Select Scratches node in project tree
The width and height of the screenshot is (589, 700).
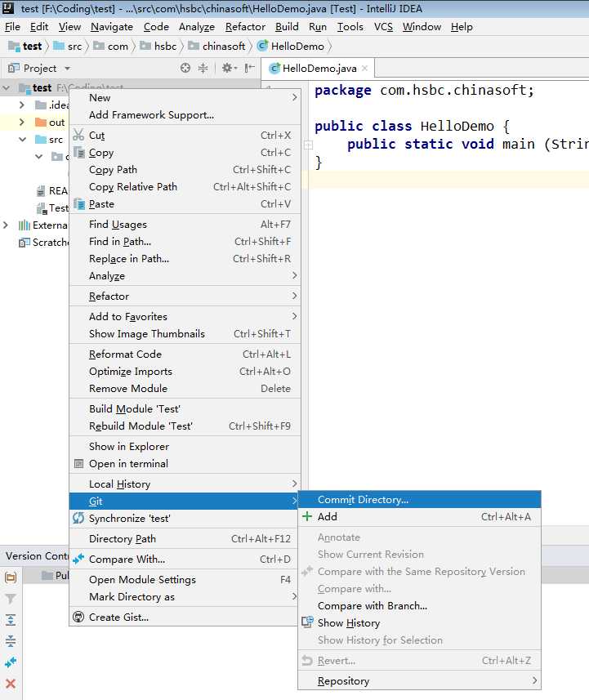[x=50, y=243]
